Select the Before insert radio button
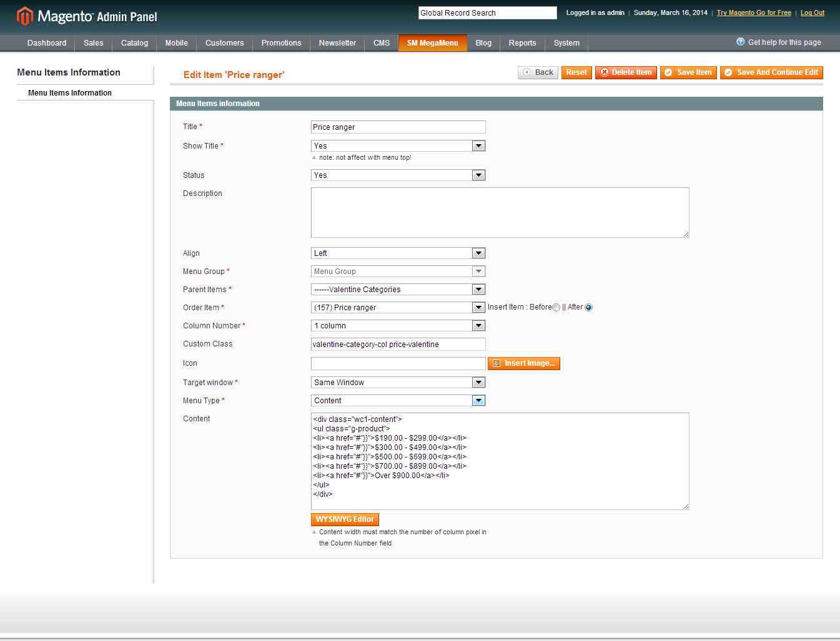840x641 pixels. (x=556, y=308)
